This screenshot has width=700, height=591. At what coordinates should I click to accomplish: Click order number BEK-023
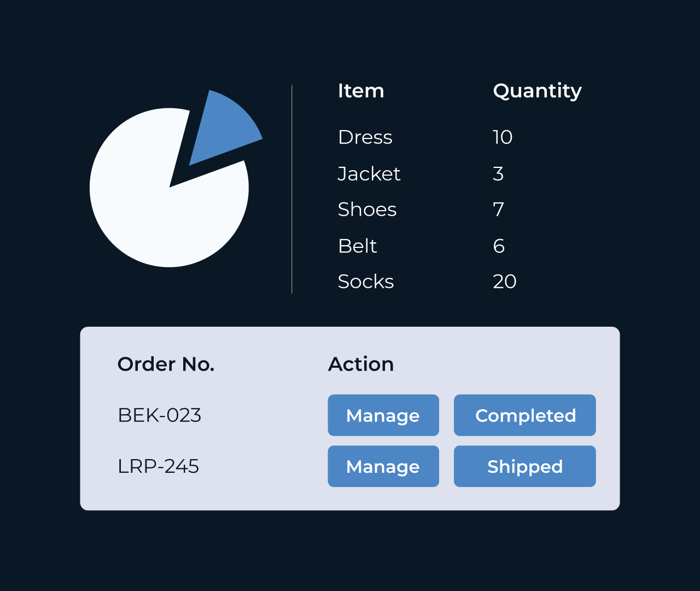click(x=160, y=415)
